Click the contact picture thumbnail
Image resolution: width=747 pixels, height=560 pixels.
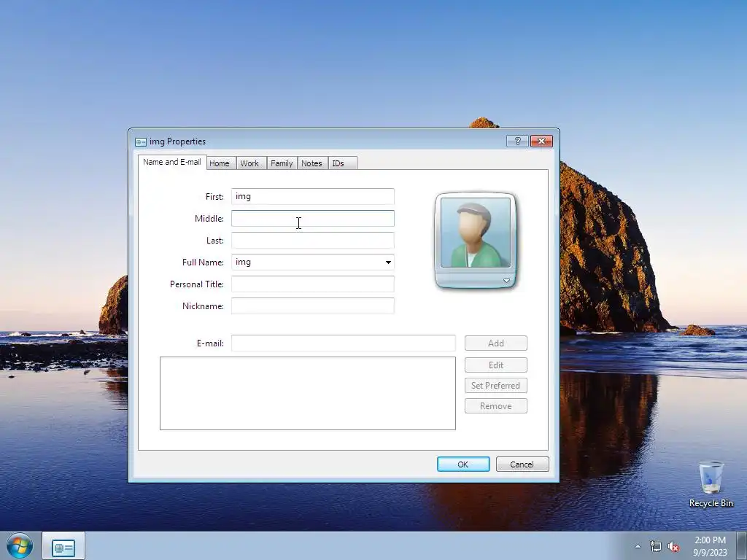476,233
